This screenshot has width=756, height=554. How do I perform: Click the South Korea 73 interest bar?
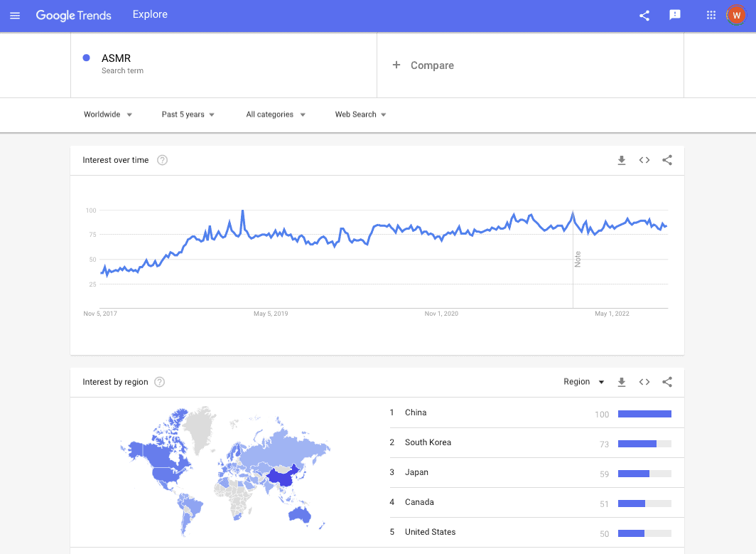coord(644,444)
